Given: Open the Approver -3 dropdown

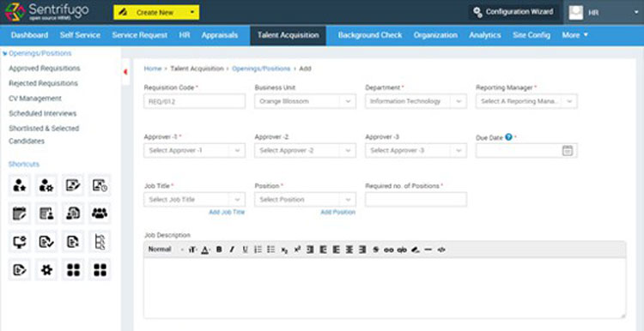Looking at the screenshot, I should coord(416,151).
